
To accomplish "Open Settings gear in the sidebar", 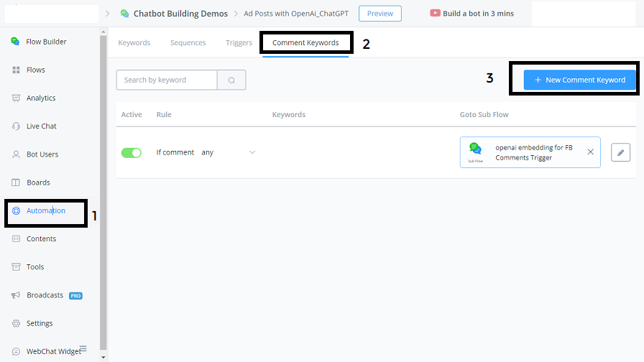I will [x=16, y=323].
